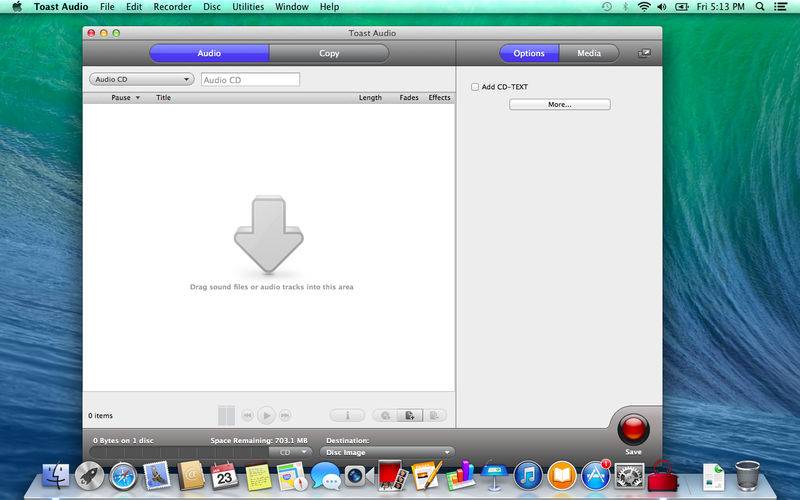Screen dimensions: 800x500
Task: Click the Title column header
Action: [x=163, y=97]
